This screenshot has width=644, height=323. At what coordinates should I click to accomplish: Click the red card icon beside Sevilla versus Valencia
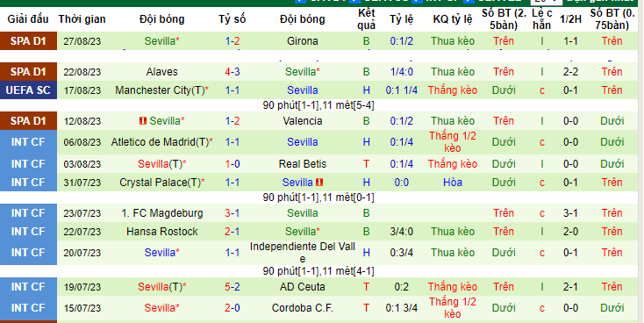pyautogui.click(x=143, y=121)
